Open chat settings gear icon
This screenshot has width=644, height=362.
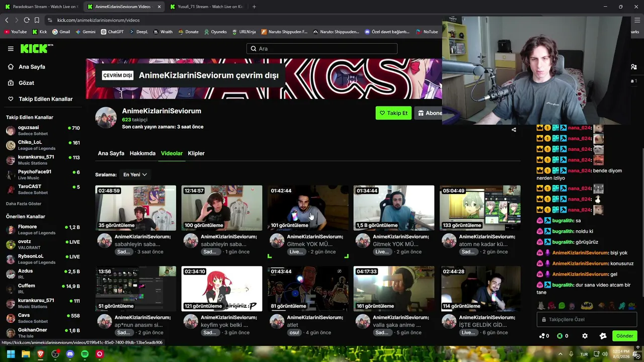585,336
